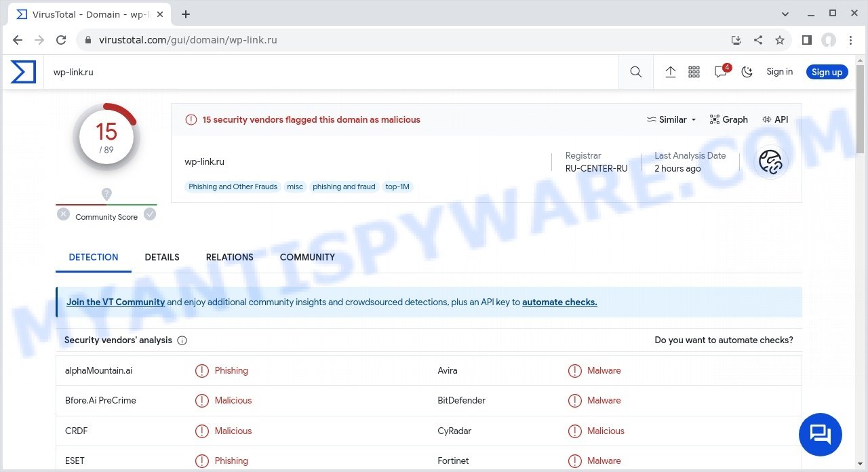Click the RU-CENTER-RU registrar value
Image resolution: width=868 pixels, height=472 pixels.
597,168
